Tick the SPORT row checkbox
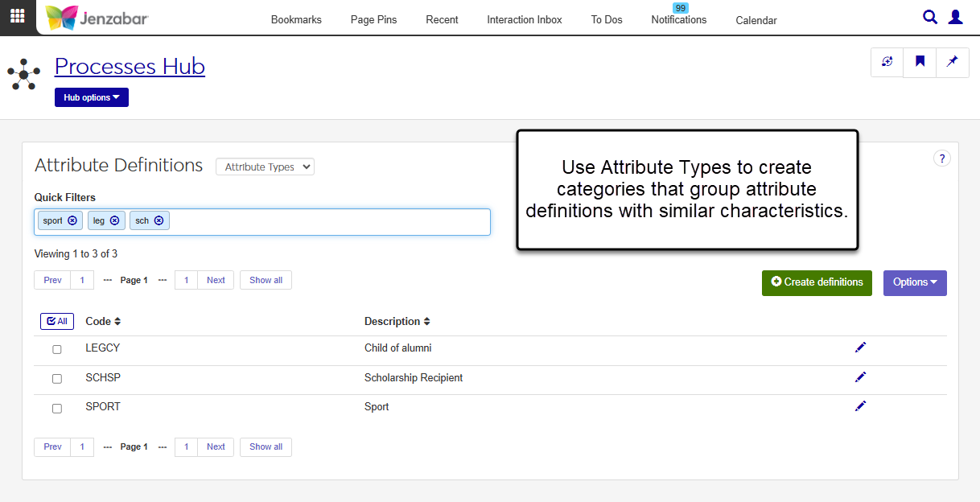Image resolution: width=980 pixels, height=502 pixels. click(x=57, y=408)
